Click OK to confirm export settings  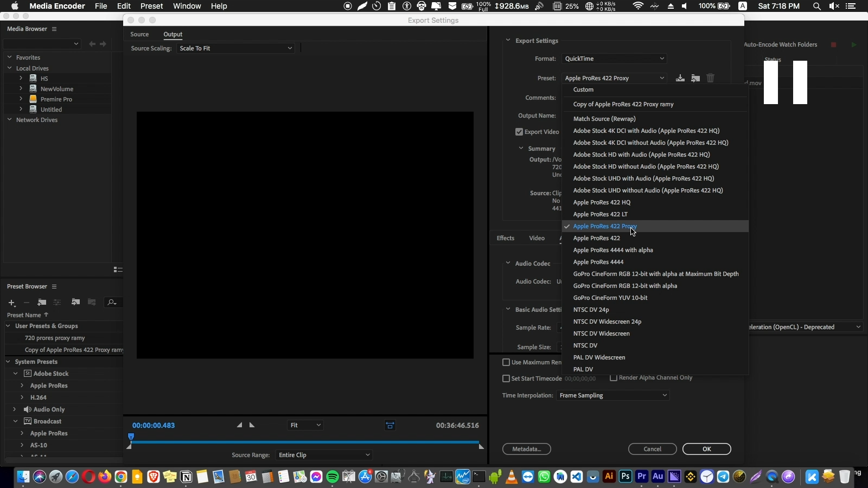(707, 449)
